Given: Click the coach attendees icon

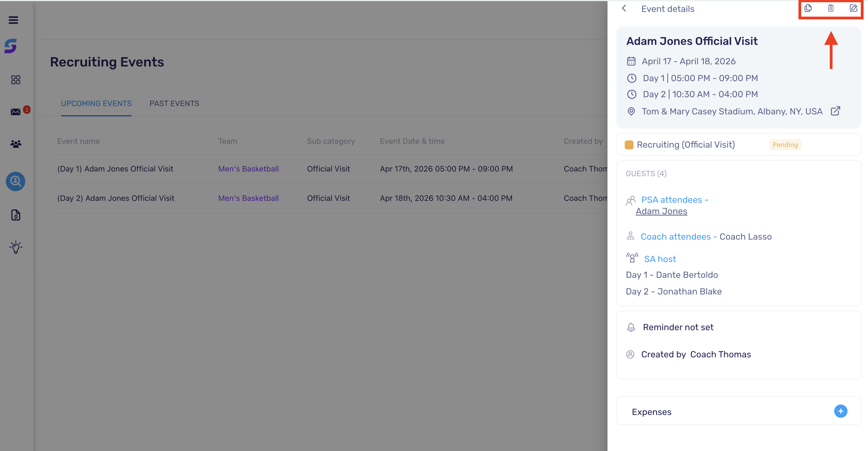Looking at the screenshot, I should pyautogui.click(x=630, y=236).
